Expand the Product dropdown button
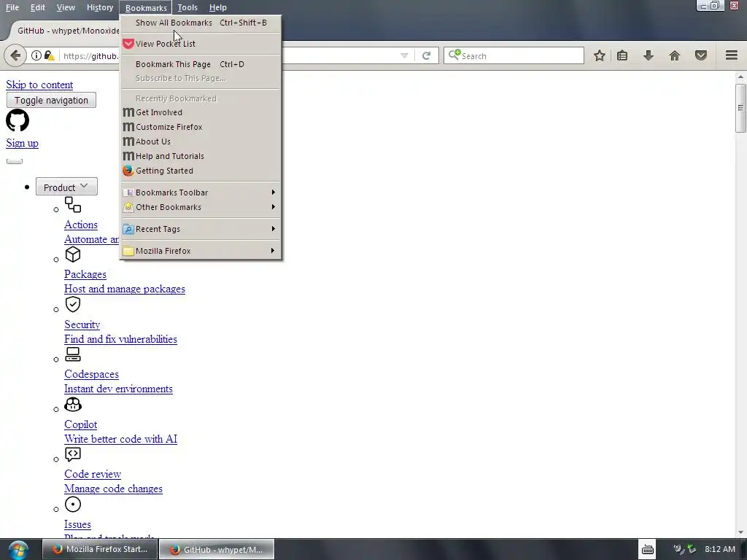This screenshot has height=560, width=747. click(66, 187)
